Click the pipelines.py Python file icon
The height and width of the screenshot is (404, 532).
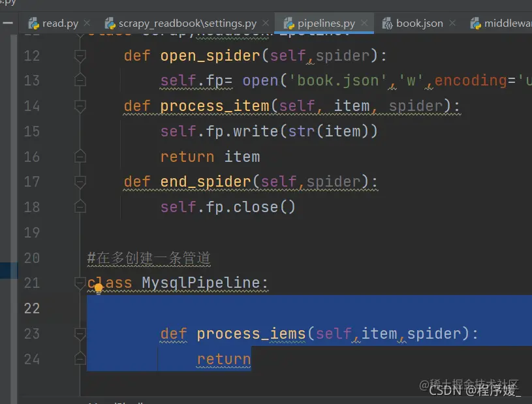point(289,23)
